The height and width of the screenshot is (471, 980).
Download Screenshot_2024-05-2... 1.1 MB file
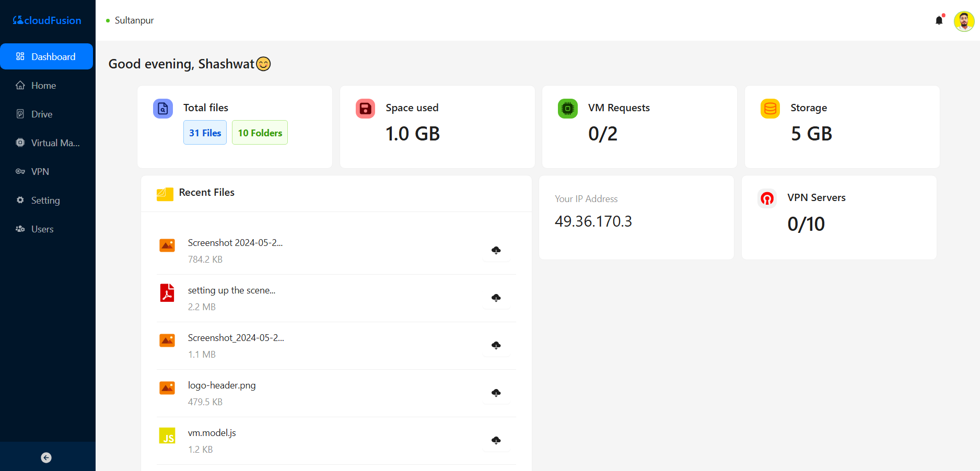(x=496, y=346)
